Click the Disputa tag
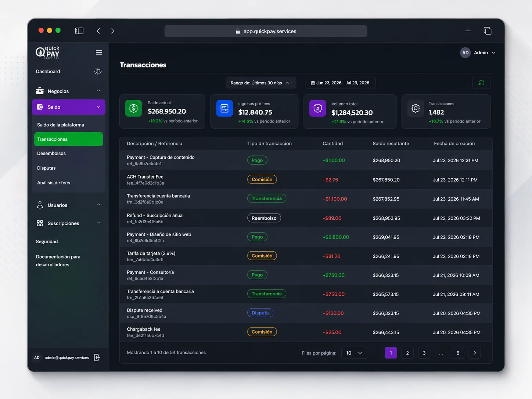This screenshot has width=532, height=399. 260,313
